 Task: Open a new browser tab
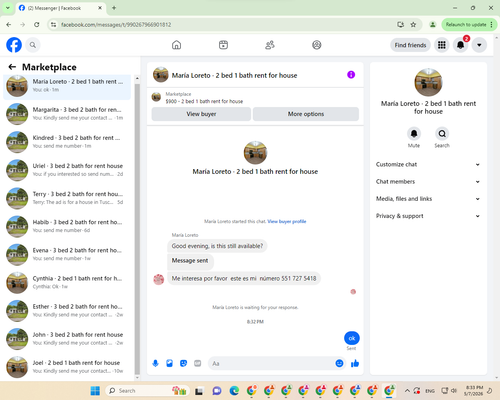click(x=114, y=8)
